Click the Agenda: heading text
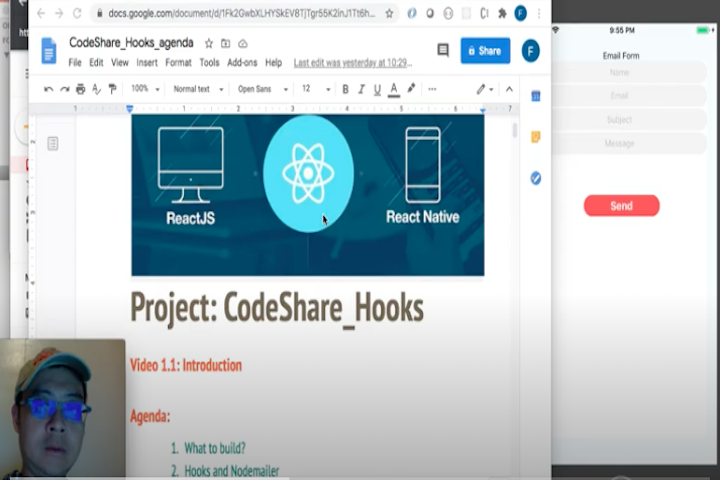 point(150,417)
